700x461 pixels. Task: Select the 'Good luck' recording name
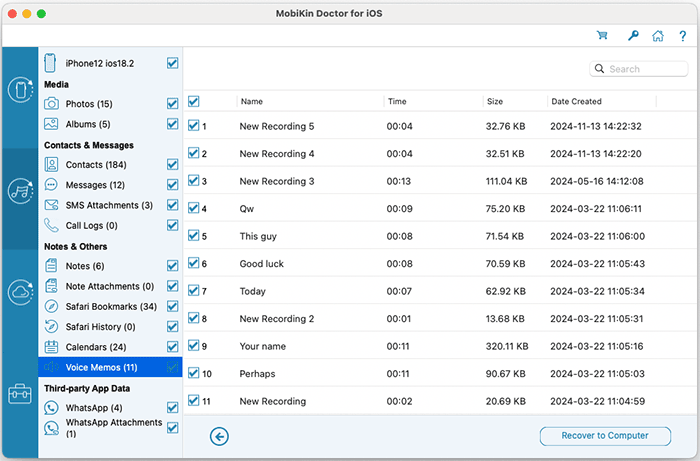261,264
